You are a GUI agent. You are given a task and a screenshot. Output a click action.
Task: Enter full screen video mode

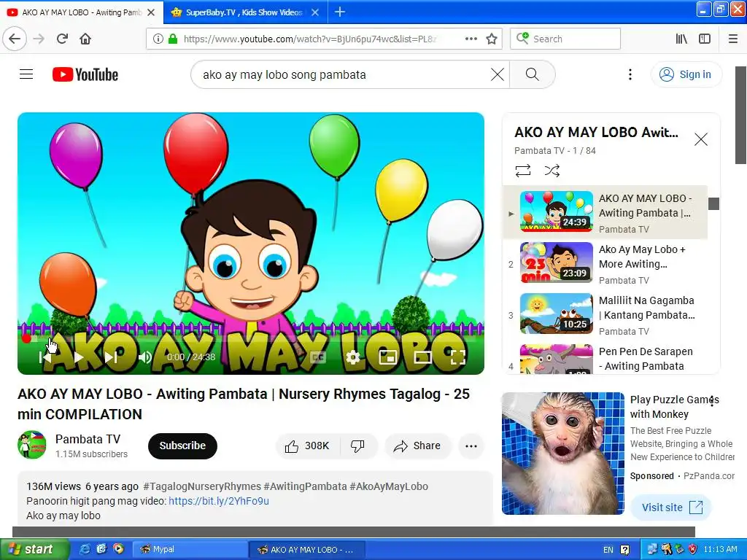[x=458, y=357]
